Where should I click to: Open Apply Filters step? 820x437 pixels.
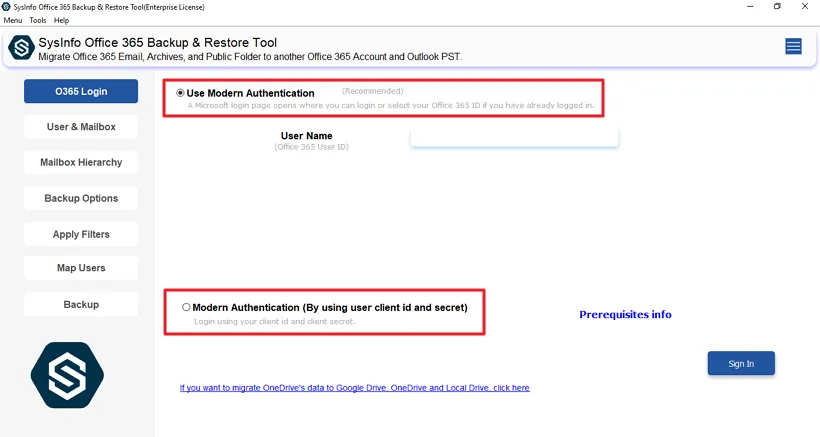click(x=81, y=234)
